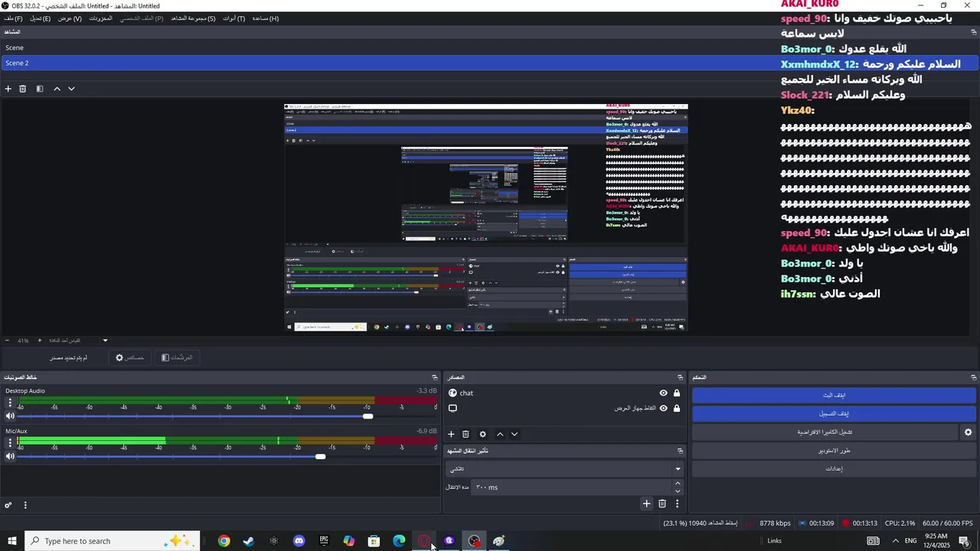Click المرشحات filters button under preview
Image resolution: width=980 pixels, height=551 pixels.
pyautogui.click(x=177, y=357)
